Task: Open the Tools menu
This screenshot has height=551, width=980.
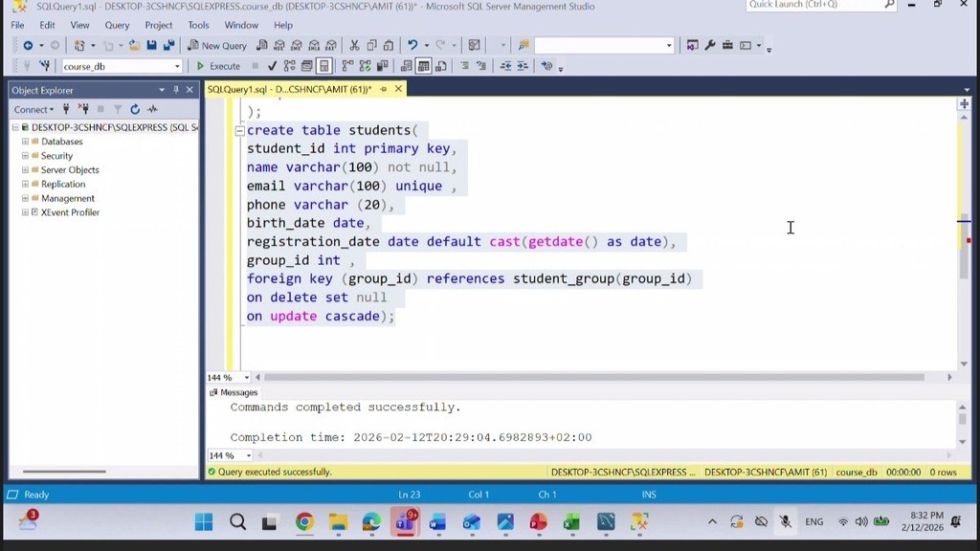Action: coord(198,25)
